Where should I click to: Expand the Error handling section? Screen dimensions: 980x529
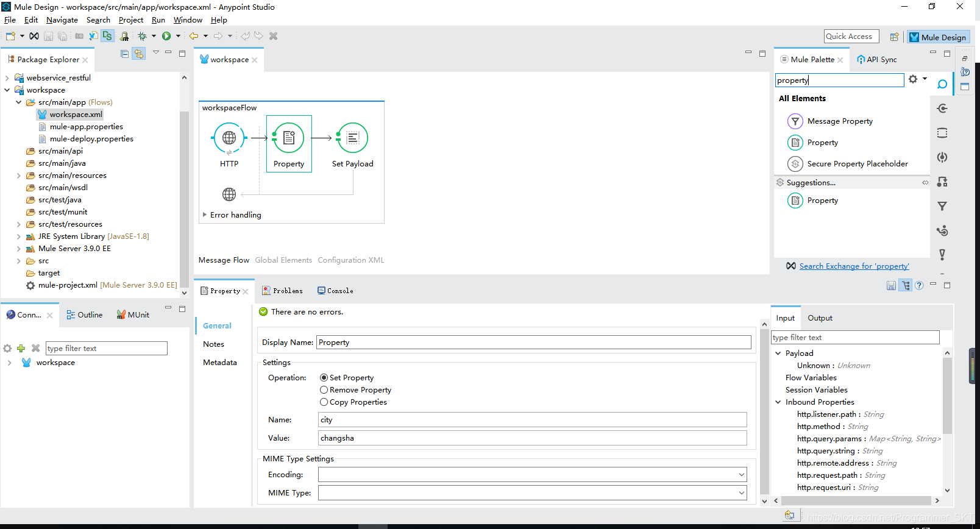pos(205,215)
